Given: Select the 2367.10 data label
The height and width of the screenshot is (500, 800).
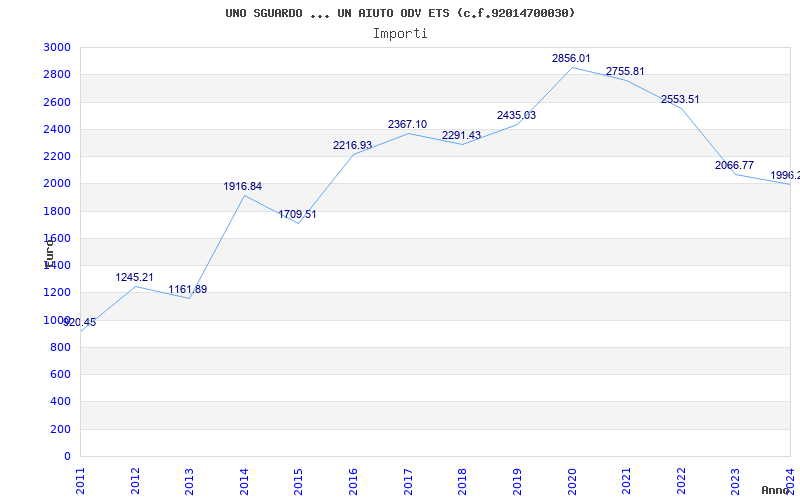Looking at the screenshot, I should [x=407, y=124].
